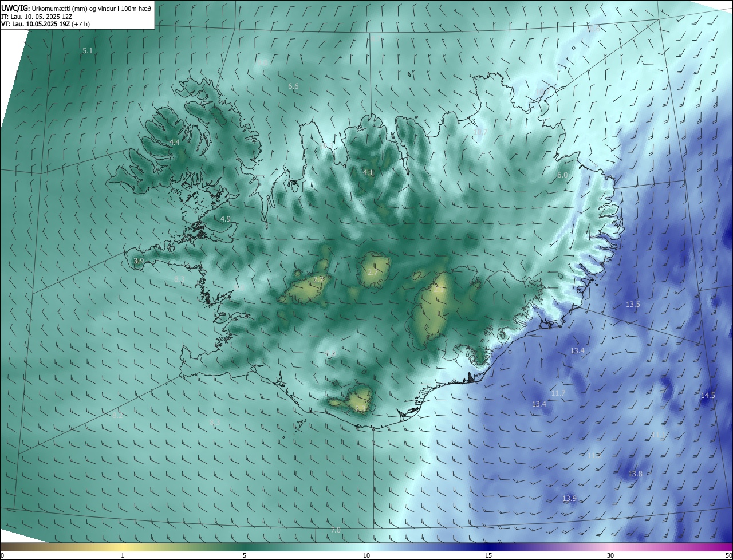Select the 14.5 value label
This screenshot has height=560, width=733.
coord(708,396)
